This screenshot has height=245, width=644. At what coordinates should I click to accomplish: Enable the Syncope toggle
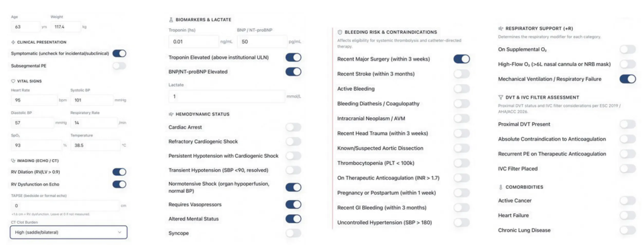pyautogui.click(x=293, y=233)
